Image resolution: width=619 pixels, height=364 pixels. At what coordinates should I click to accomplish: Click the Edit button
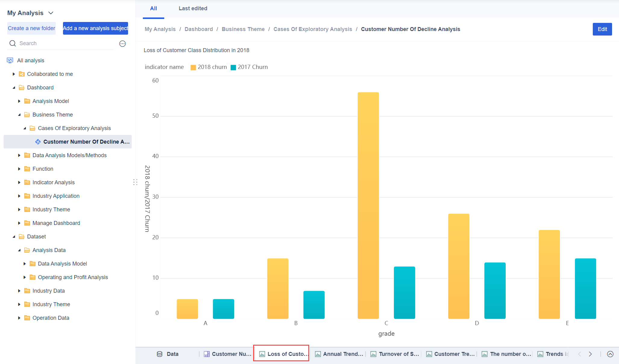(602, 29)
